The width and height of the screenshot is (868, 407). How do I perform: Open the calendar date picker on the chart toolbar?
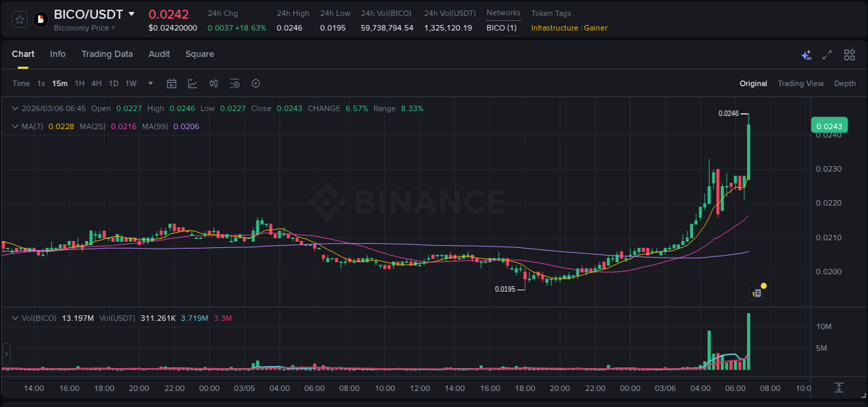pos(172,83)
